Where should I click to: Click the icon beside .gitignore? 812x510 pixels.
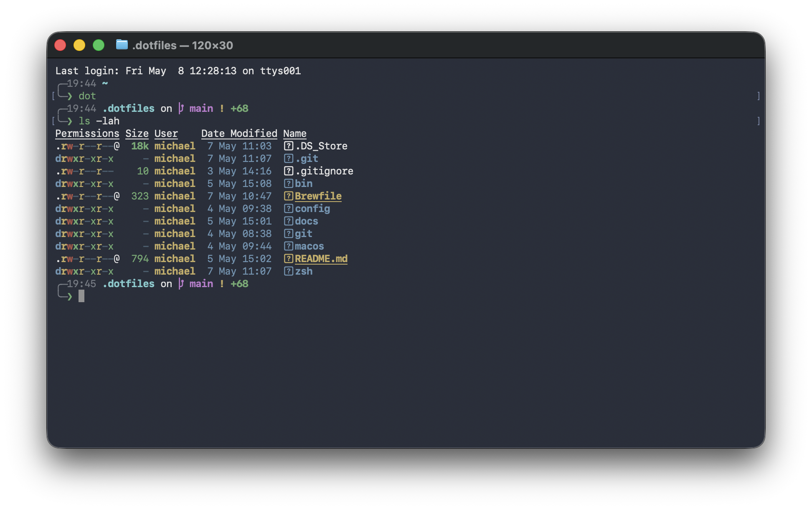coord(288,171)
